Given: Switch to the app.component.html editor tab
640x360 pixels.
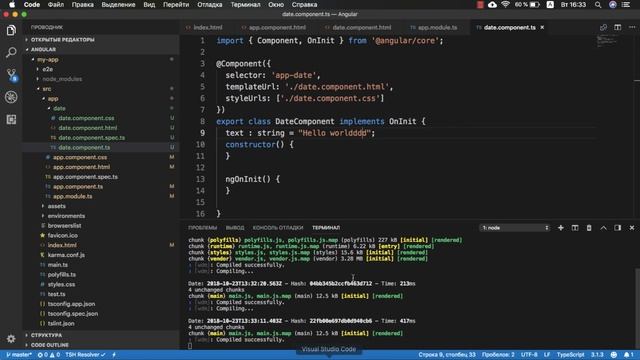Looking at the screenshot, I should 273,27.
